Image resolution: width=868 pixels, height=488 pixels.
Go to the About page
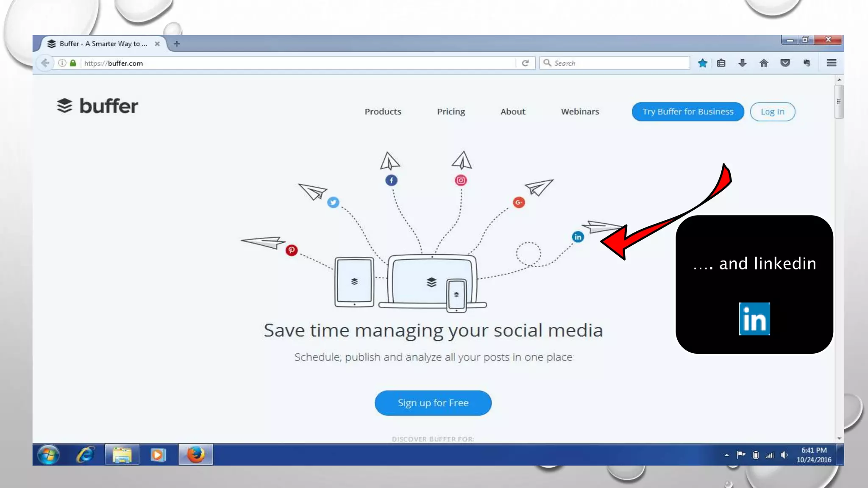pyautogui.click(x=513, y=111)
